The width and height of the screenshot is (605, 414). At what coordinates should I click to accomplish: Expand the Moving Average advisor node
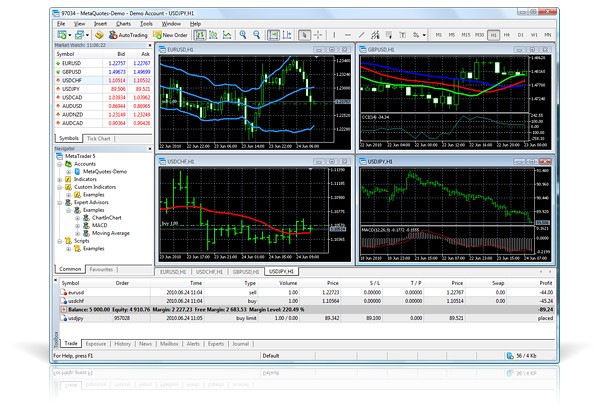78,234
